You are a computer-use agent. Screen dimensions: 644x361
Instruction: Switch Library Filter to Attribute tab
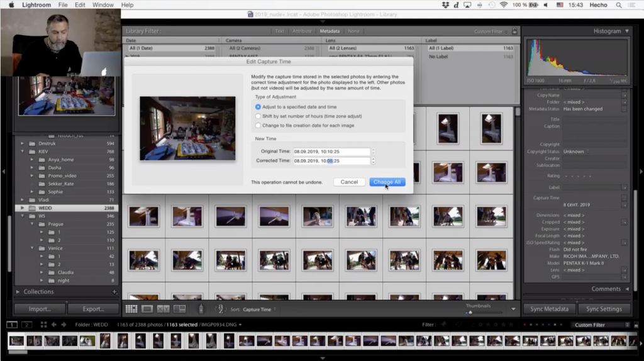click(302, 31)
